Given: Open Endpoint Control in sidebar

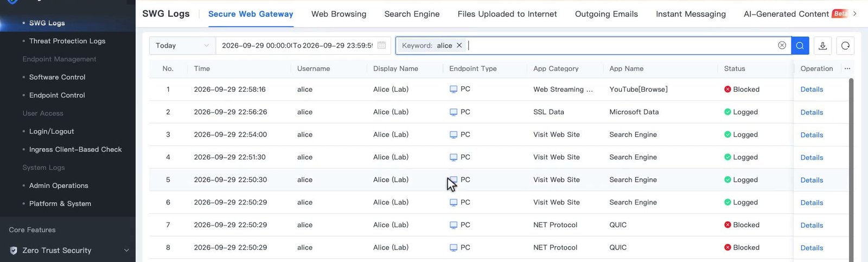Looking at the screenshot, I should click(x=57, y=95).
